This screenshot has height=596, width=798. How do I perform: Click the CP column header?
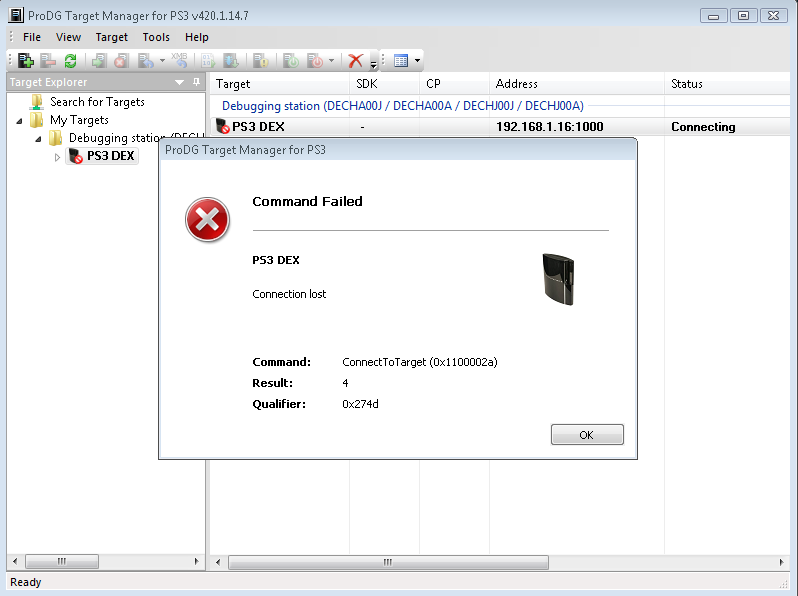coord(454,83)
